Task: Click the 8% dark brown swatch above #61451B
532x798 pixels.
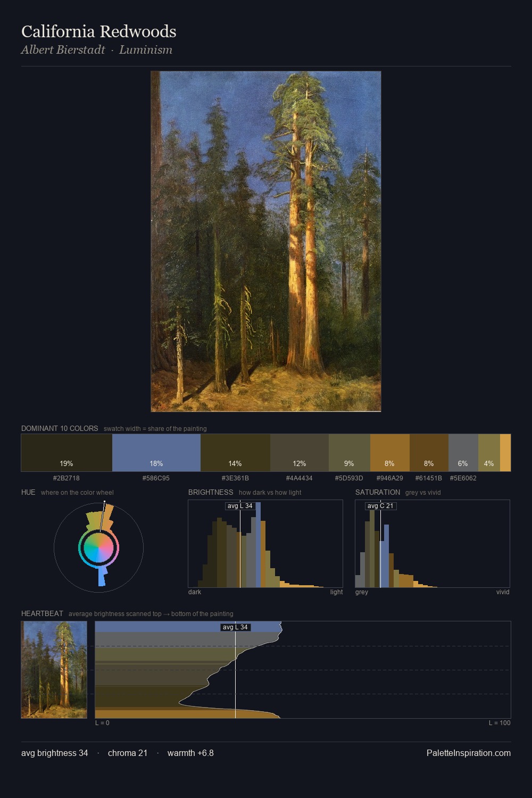Action: point(429,453)
